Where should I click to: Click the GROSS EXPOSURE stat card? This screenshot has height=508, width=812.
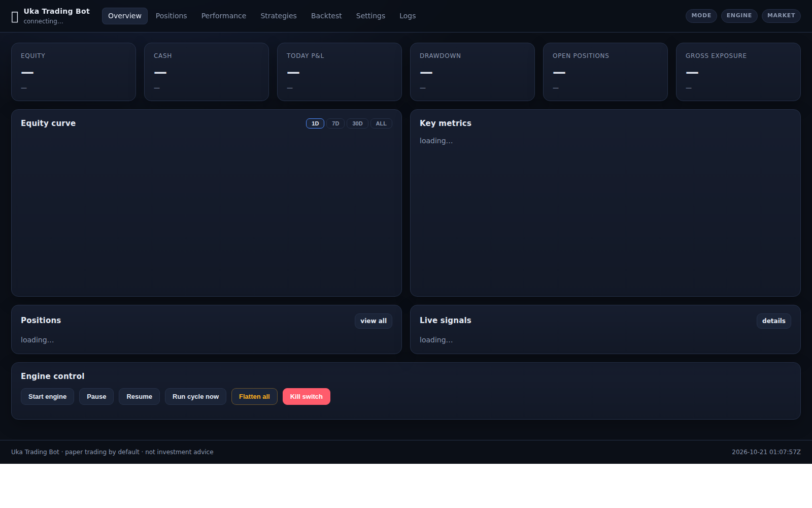pos(738,72)
